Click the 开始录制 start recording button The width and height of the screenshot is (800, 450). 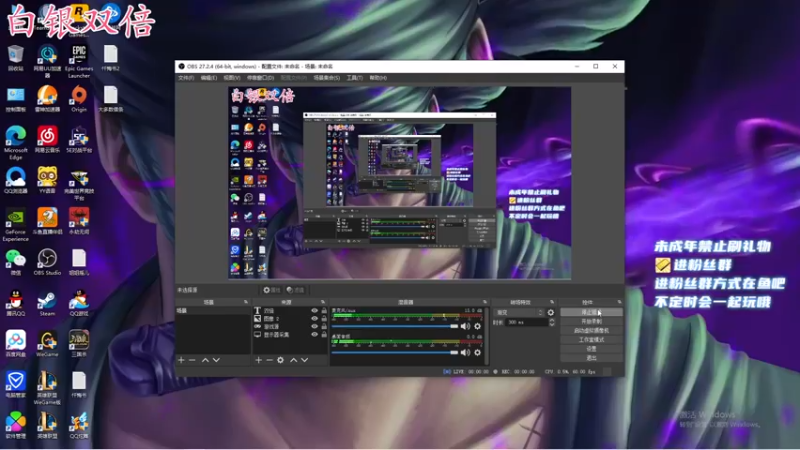(x=591, y=321)
